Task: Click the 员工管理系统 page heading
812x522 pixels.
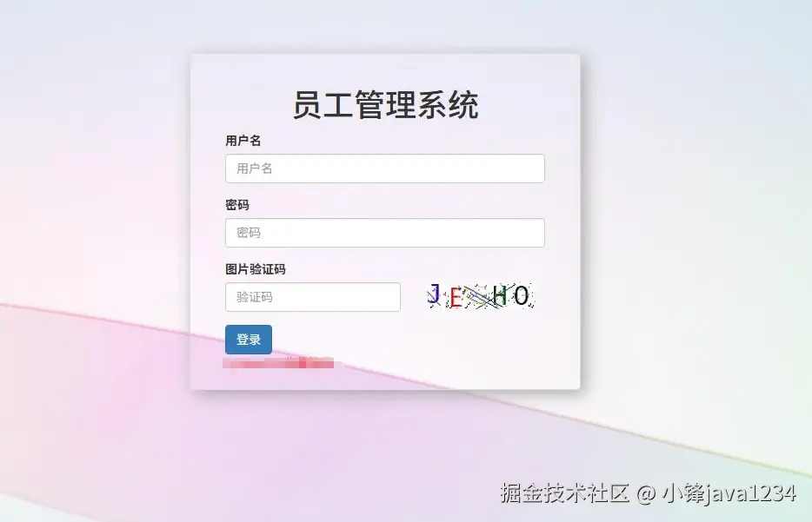Action: pyautogui.click(x=385, y=104)
